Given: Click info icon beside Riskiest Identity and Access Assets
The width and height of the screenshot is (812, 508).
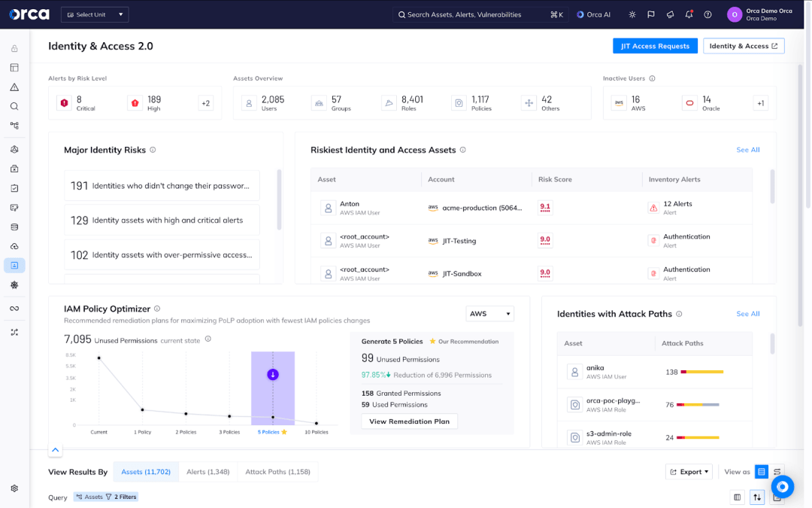Looking at the screenshot, I should click(x=463, y=150).
